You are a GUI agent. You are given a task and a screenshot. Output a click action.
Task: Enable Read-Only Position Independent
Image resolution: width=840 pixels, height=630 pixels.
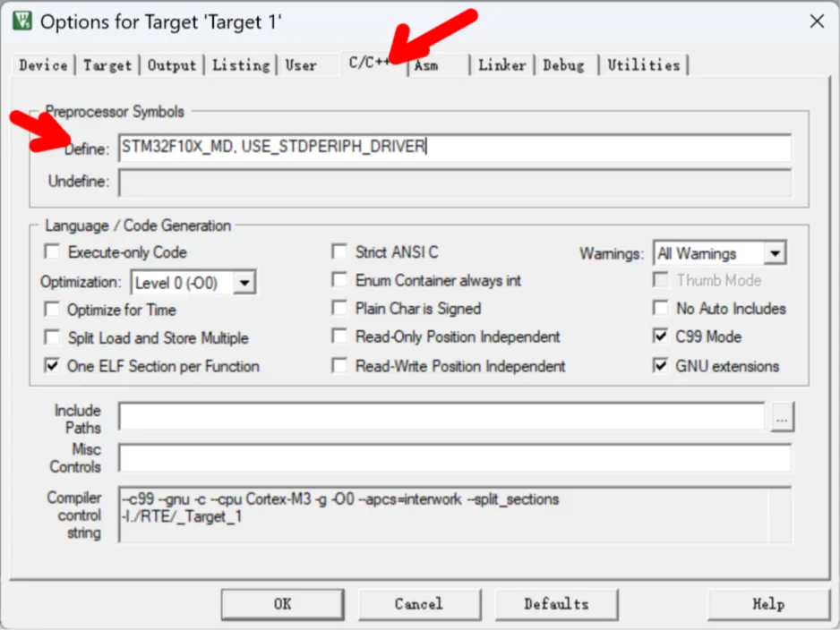[x=339, y=336]
